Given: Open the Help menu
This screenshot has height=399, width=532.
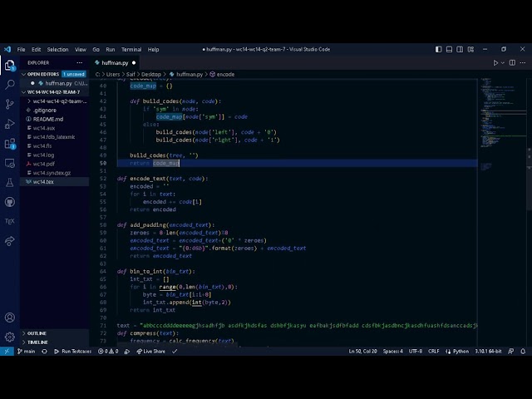Looking at the screenshot, I should pyautogui.click(x=153, y=50).
